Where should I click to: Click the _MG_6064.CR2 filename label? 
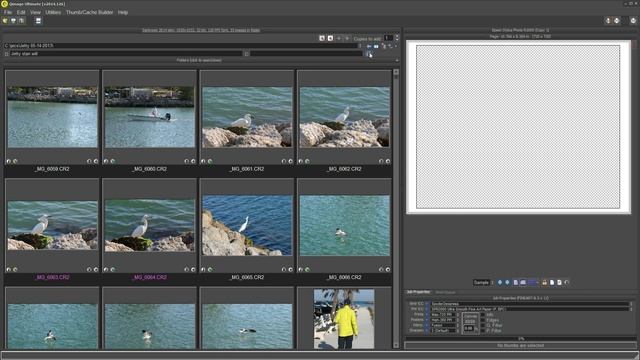149,277
